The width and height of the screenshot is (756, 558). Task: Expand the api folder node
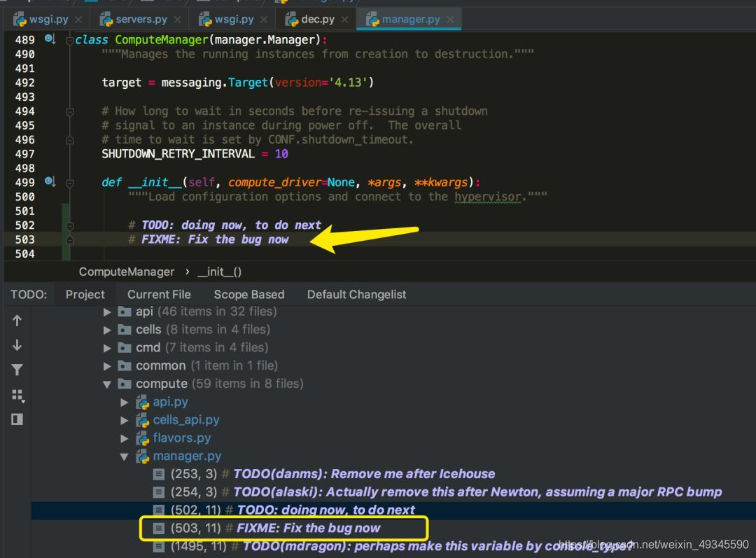pyautogui.click(x=107, y=312)
